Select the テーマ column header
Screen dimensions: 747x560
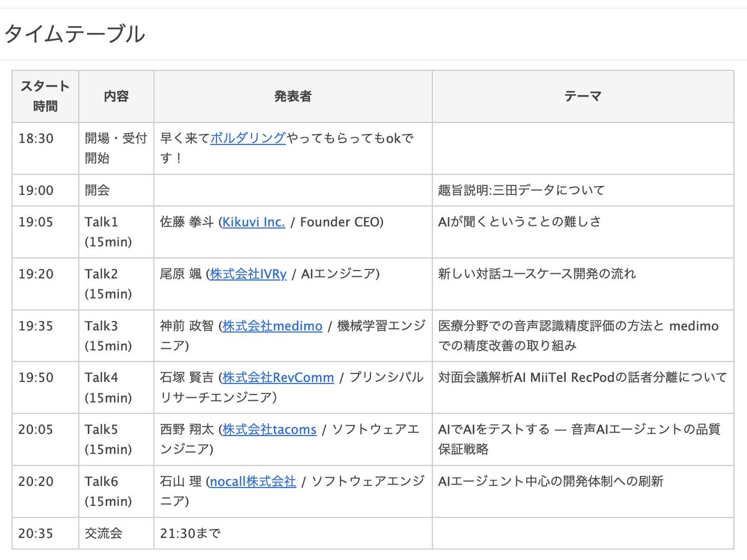tap(583, 96)
